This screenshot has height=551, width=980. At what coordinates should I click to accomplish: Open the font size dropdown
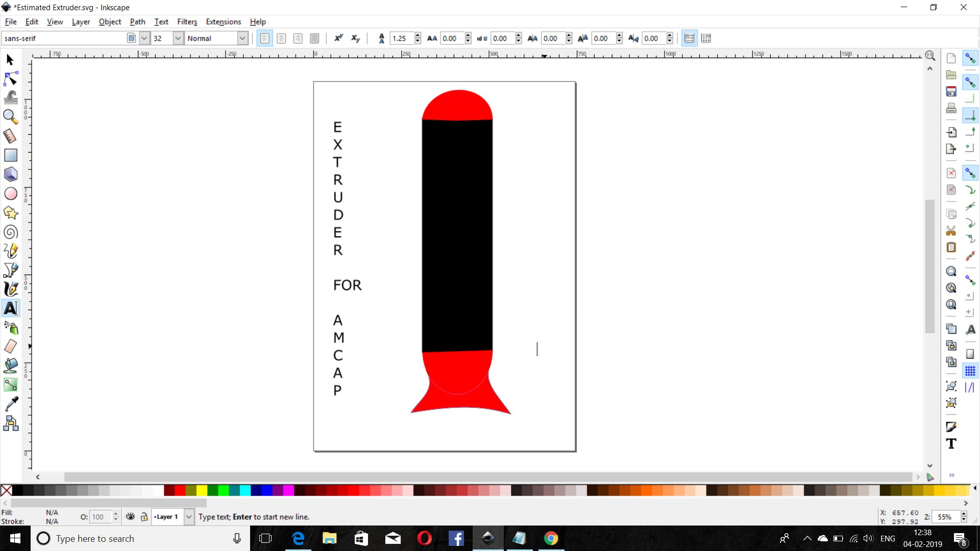click(x=178, y=38)
